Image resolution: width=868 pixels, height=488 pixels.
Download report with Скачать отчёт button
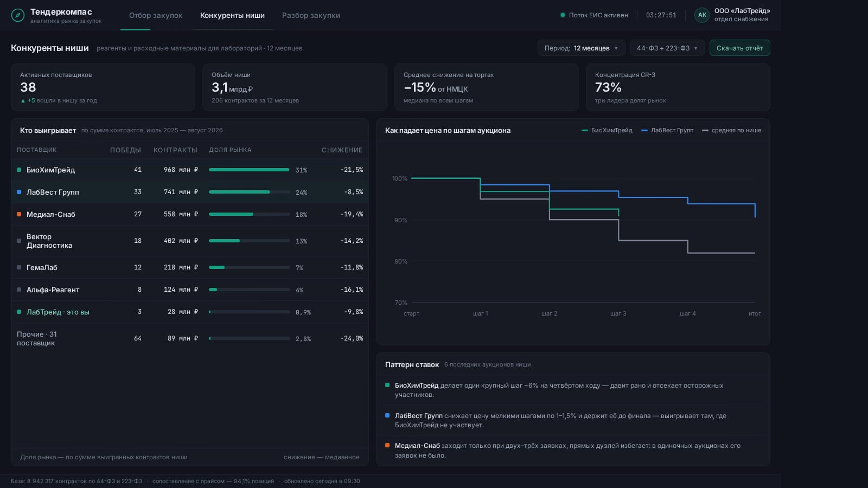[x=739, y=48]
